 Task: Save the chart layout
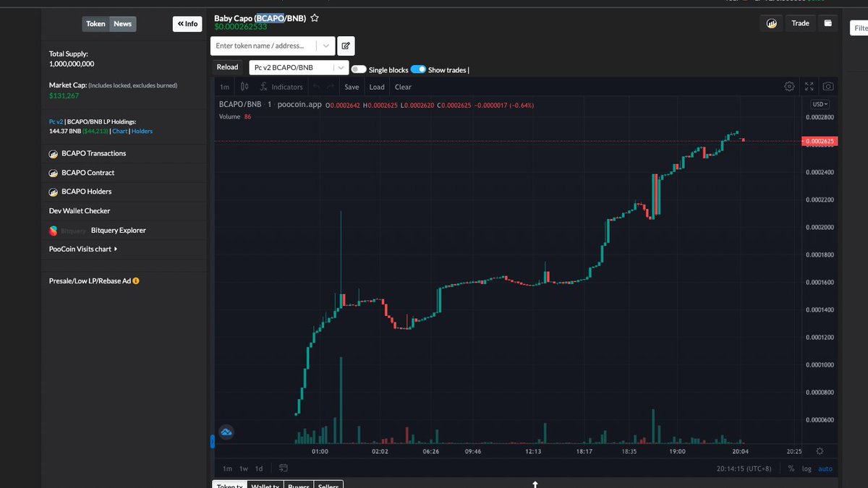(352, 87)
